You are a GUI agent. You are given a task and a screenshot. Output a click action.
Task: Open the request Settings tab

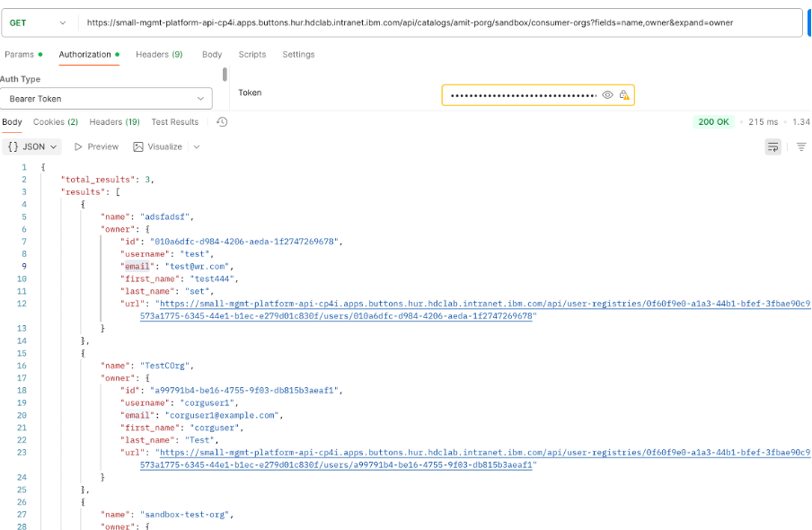[298, 55]
